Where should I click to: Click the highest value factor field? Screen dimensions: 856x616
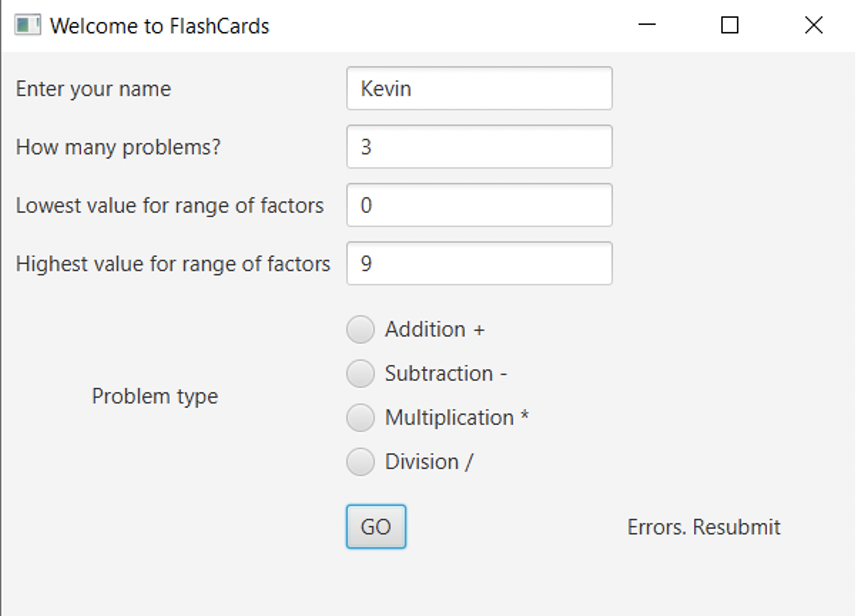tap(479, 263)
